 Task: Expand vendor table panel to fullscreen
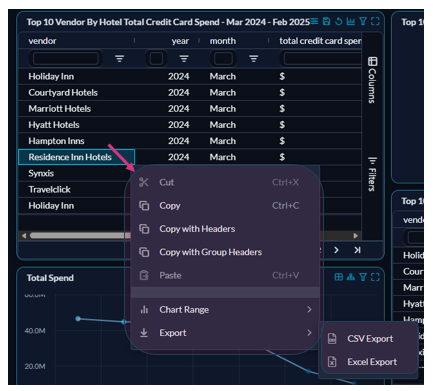point(375,22)
